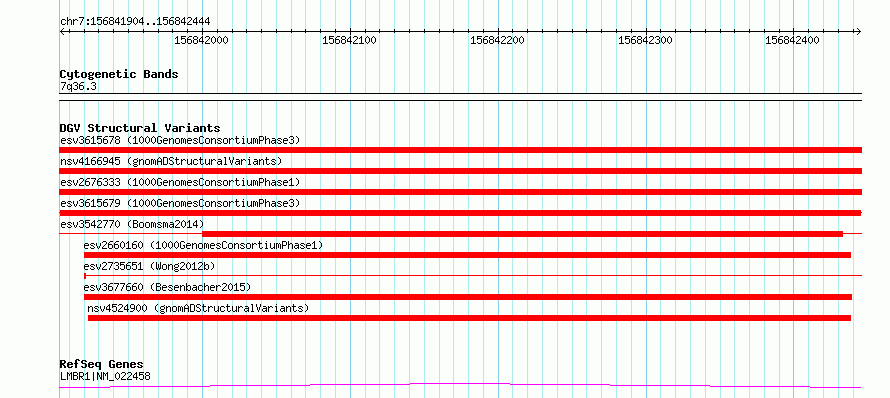The height and width of the screenshot is (398, 890).
Task: Click the thick red bar of esv3542770
Action: click(x=522, y=234)
